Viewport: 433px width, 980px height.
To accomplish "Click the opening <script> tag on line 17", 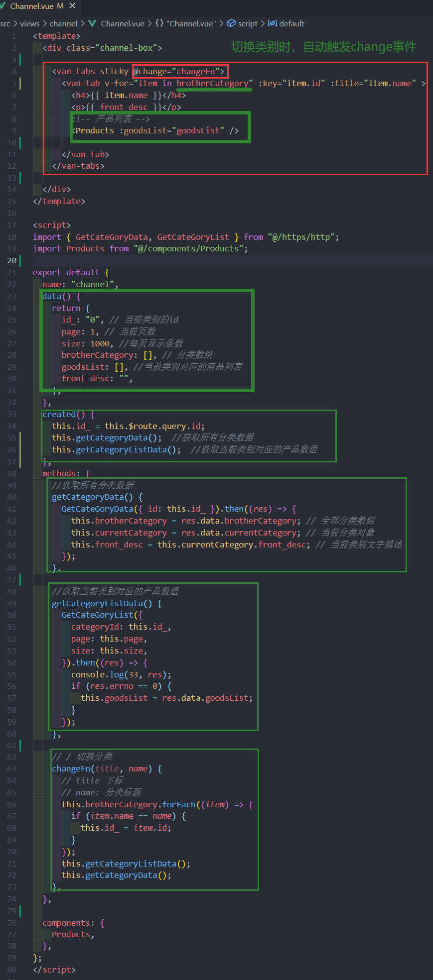I will click(52, 225).
